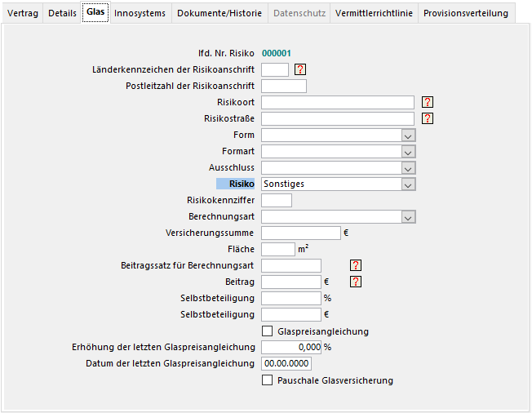Tick the Pauschale Glasversicherung checkbox

click(x=267, y=380)
